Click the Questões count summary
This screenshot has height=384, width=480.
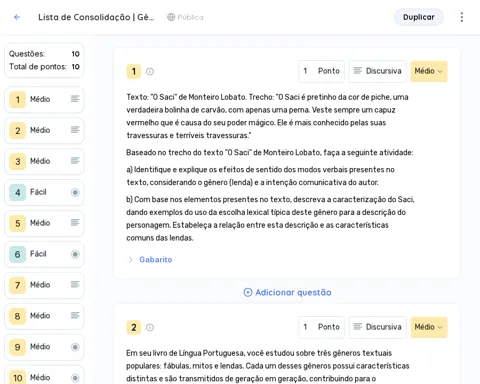(x=44, y=54)
